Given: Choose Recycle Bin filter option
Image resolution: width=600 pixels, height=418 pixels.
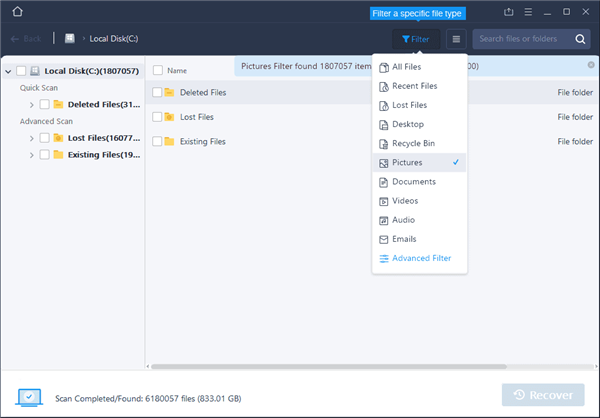Looking at the screenshot, I should click(x=412, y=143).
